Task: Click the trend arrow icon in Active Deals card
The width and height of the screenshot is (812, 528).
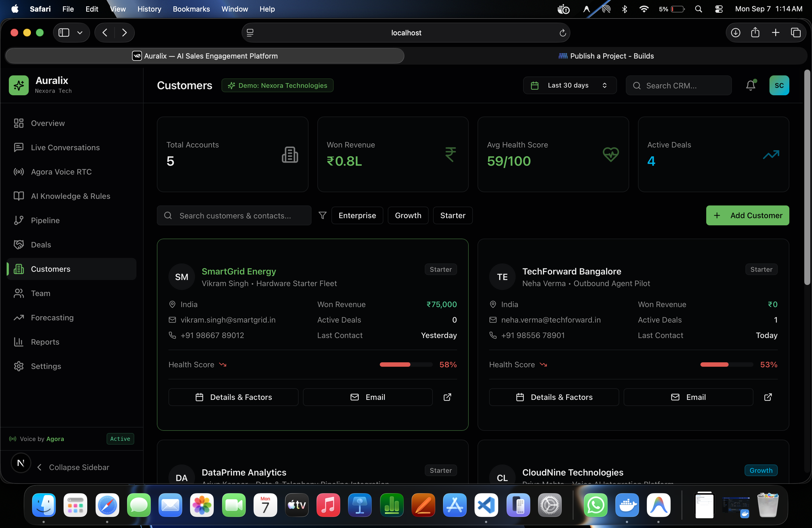Action: click(x=771, y=155)
